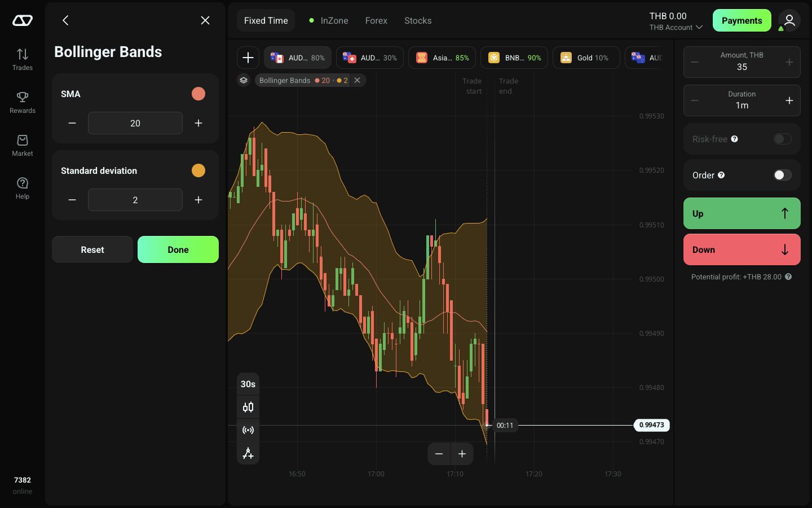Expand the THB Account dropdown
The image size is (812, 508).
(x=676, y=27)
